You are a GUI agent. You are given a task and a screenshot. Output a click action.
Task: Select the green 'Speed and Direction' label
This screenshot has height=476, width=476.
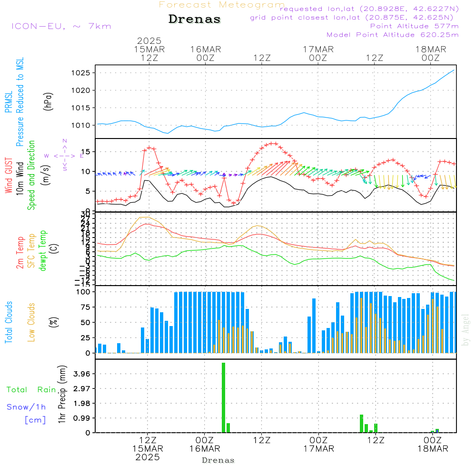click(31, 175)
